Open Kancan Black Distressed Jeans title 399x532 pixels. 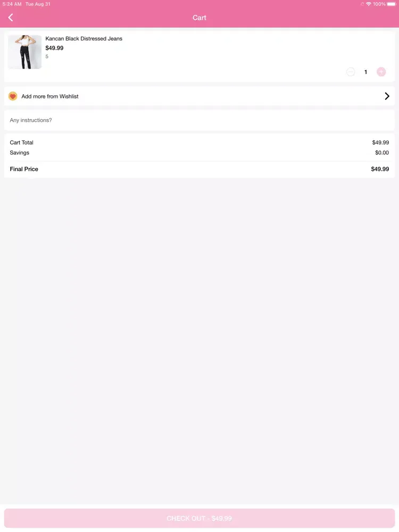(84, 39)
